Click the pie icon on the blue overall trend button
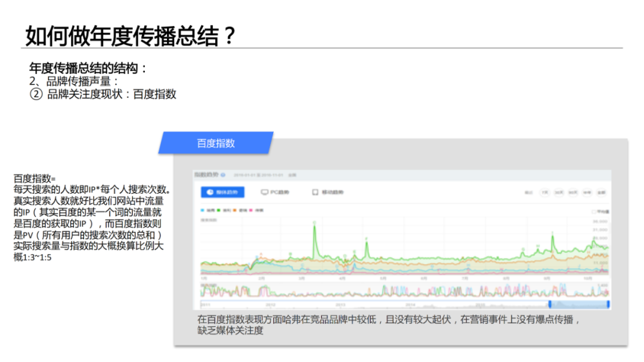This screenshot has width=644, height=362. pos(210,192)
